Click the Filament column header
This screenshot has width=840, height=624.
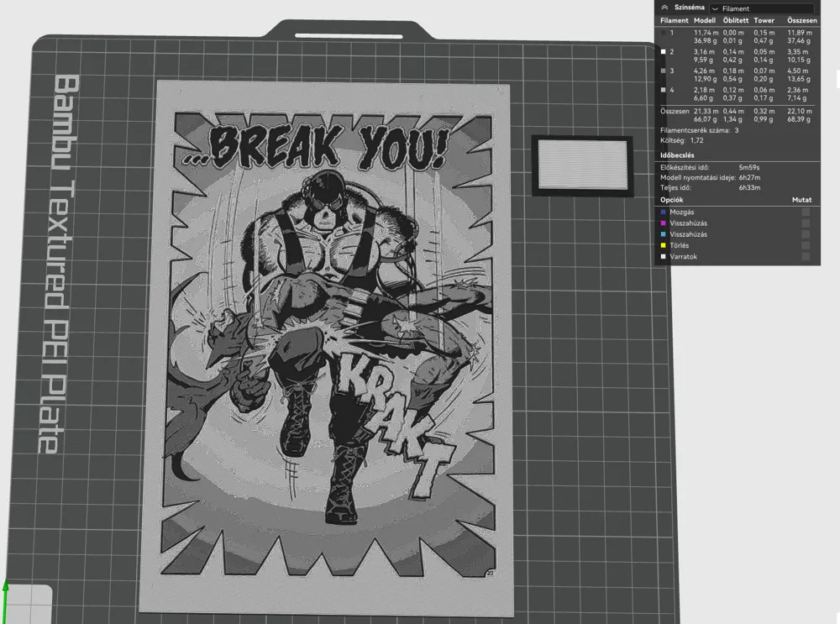click(x=674, y=20)
